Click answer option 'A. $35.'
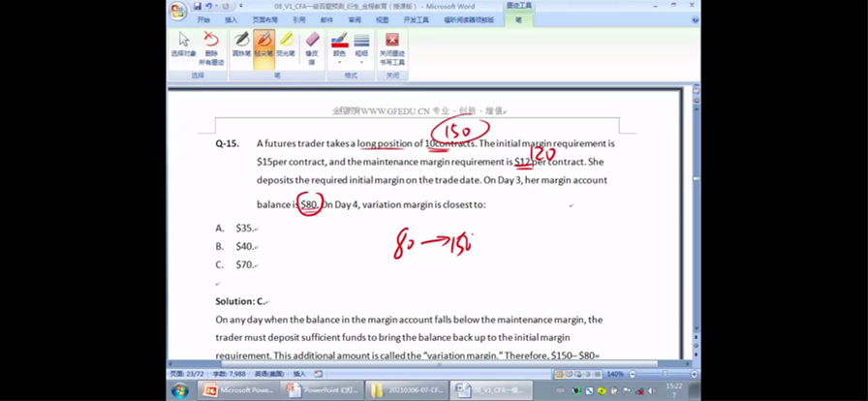868x401 pixels. 236,228
